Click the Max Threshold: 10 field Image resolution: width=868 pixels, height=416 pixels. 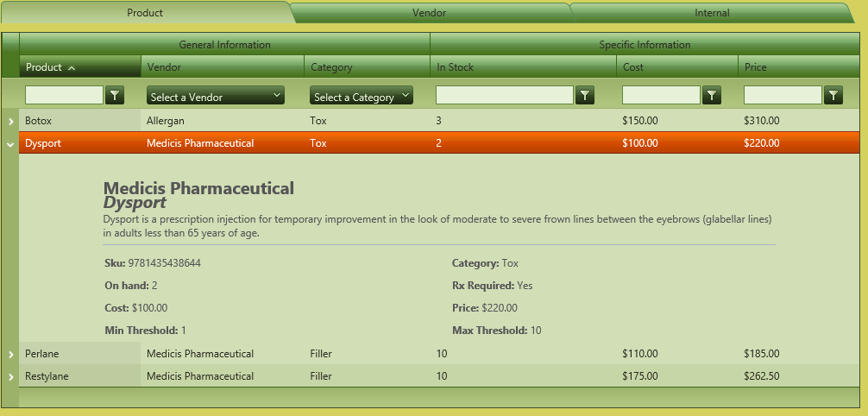point(496,331)
